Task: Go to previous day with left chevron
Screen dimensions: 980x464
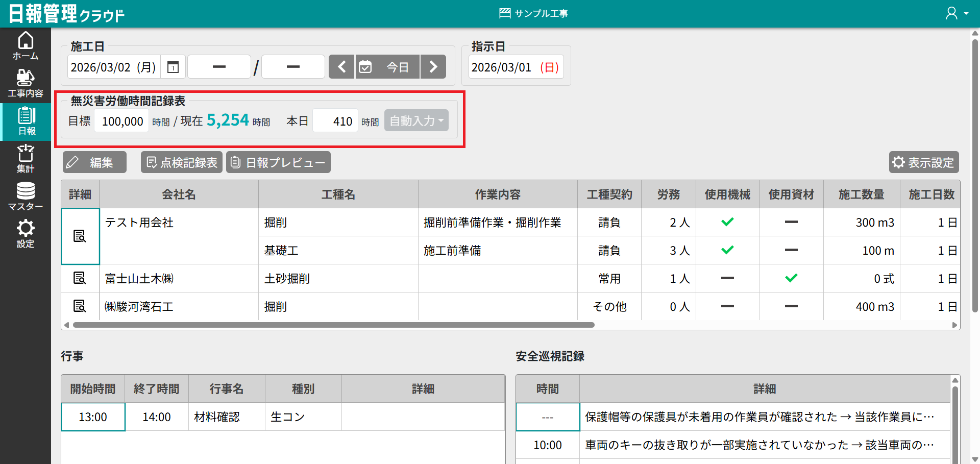Action: [x=341, y=67]
